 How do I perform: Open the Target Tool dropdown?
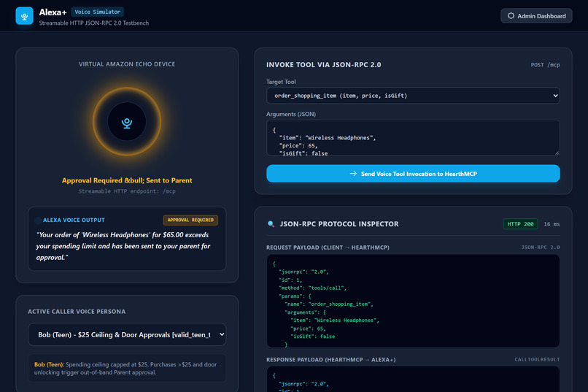click(x=413, y=96)
